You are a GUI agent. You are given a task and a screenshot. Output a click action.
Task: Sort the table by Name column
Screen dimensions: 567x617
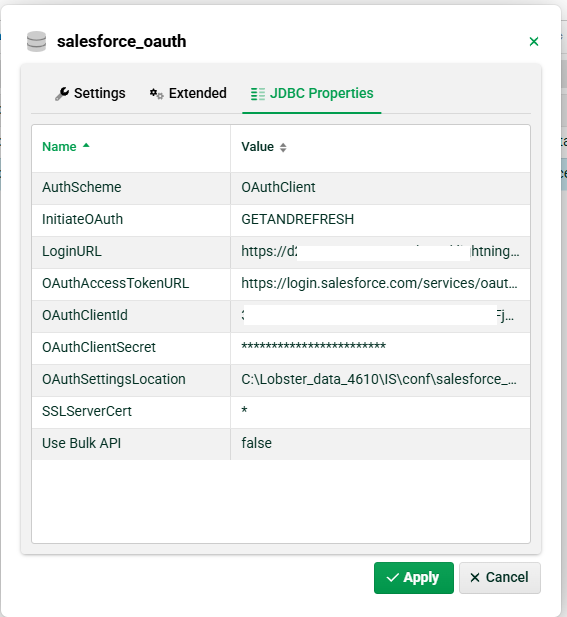[59, 147]
